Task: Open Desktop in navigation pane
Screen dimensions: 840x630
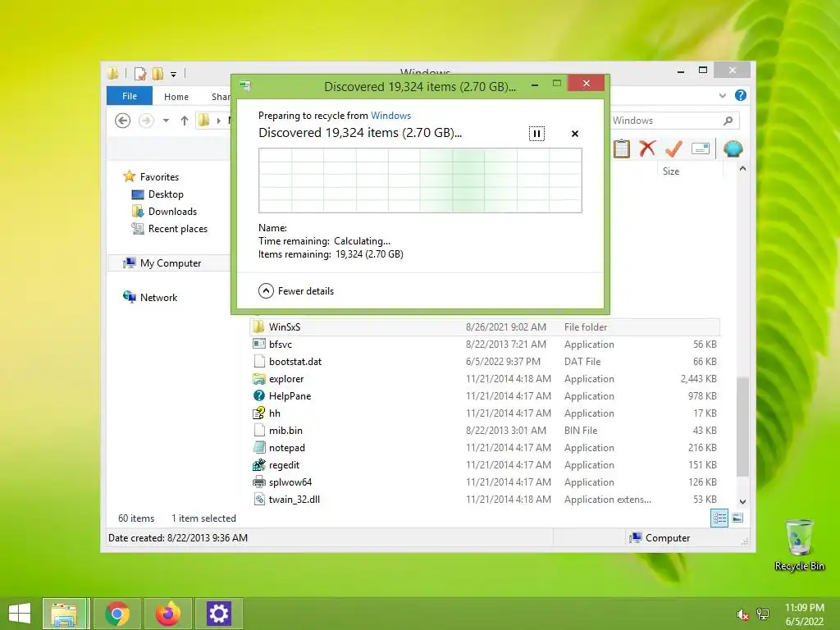Action: click(x=158, y=194)
